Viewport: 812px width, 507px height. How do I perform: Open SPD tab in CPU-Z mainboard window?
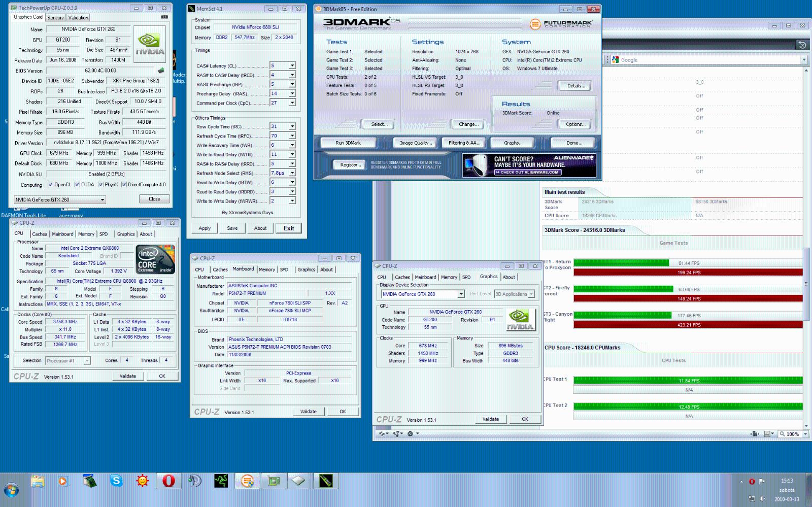284,269
